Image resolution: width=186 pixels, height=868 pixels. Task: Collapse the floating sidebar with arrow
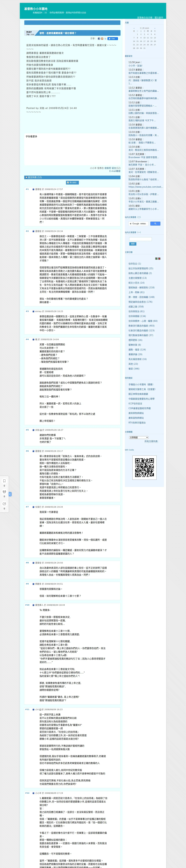coord(10,494)
